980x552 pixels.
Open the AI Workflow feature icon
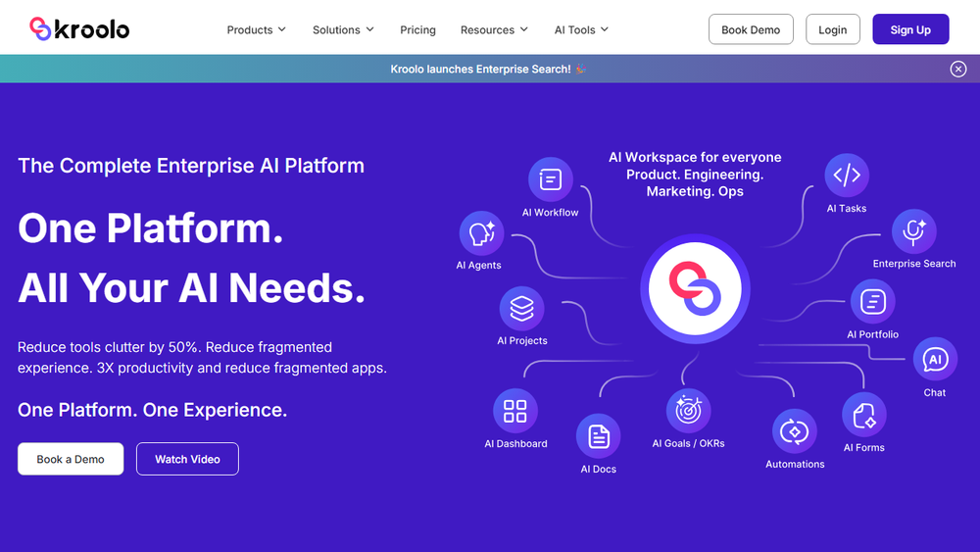[550, 179]
